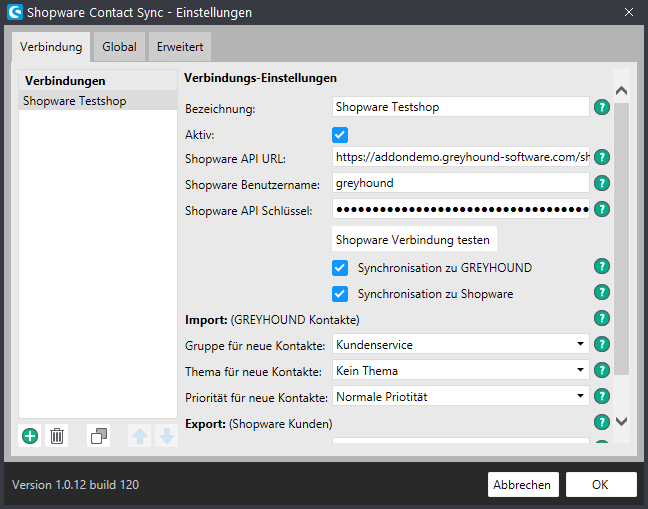
Task: Open help for the Shopware API URL
Action: pyautogui.click(x=602, y=157)
